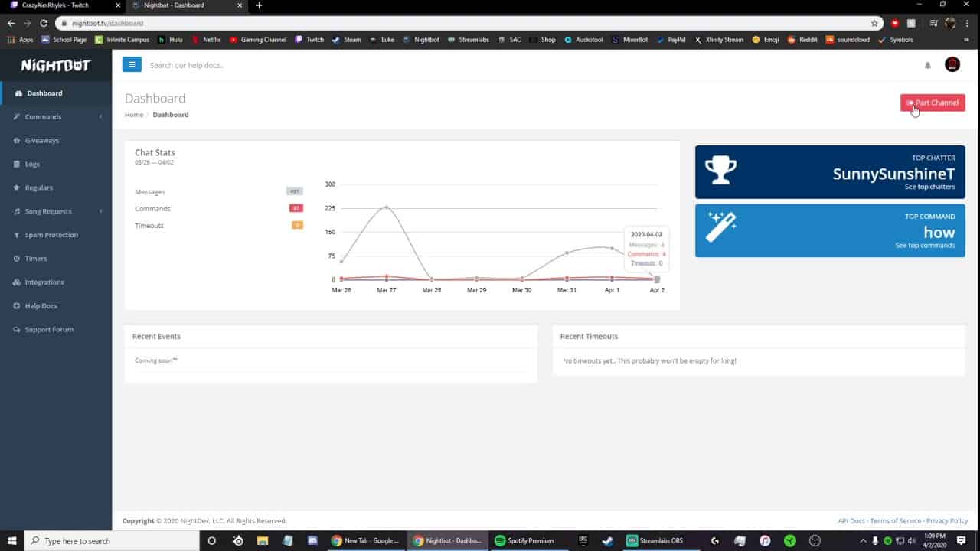Image resolution: width=980 pixels, height=551 pixels.
Task: Open the Hulu bookmark
Action: pos(170,40)
